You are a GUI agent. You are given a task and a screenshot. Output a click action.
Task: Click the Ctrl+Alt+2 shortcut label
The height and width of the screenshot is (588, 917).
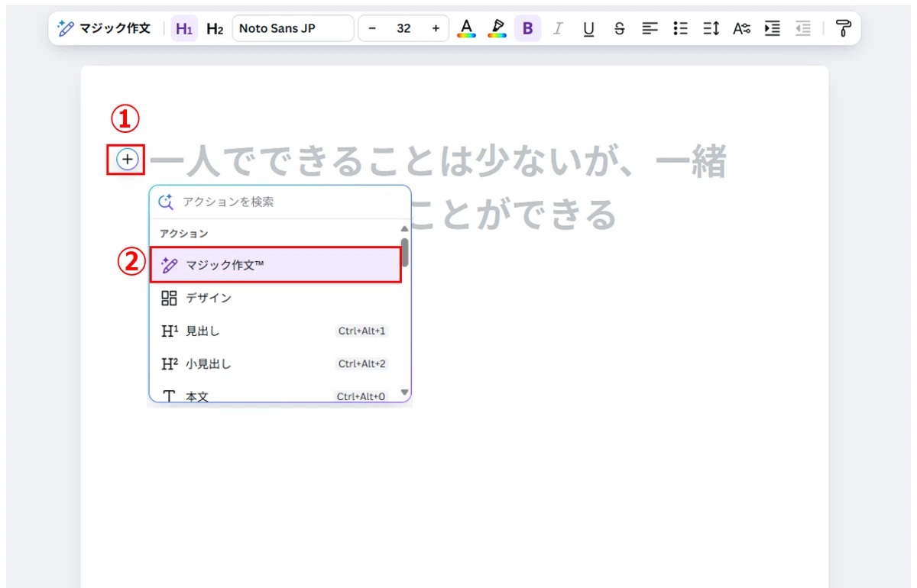[362, 363]
